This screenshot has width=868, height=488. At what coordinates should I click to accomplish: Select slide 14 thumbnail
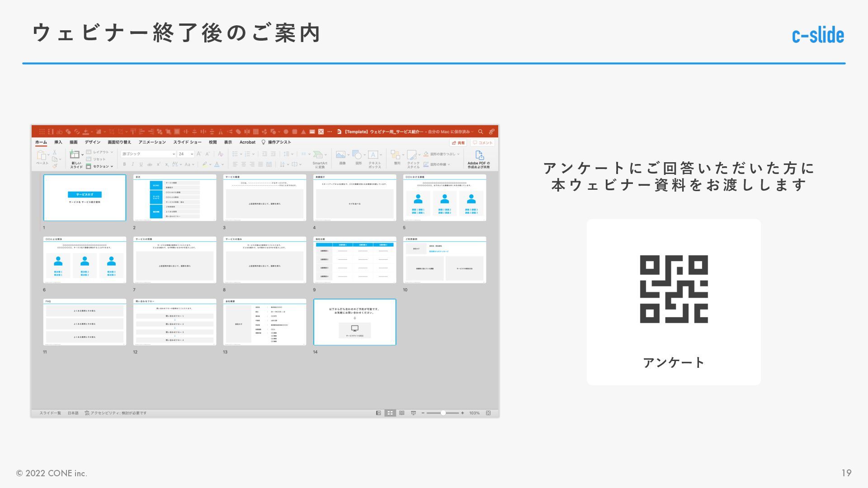tap(354, 322)
